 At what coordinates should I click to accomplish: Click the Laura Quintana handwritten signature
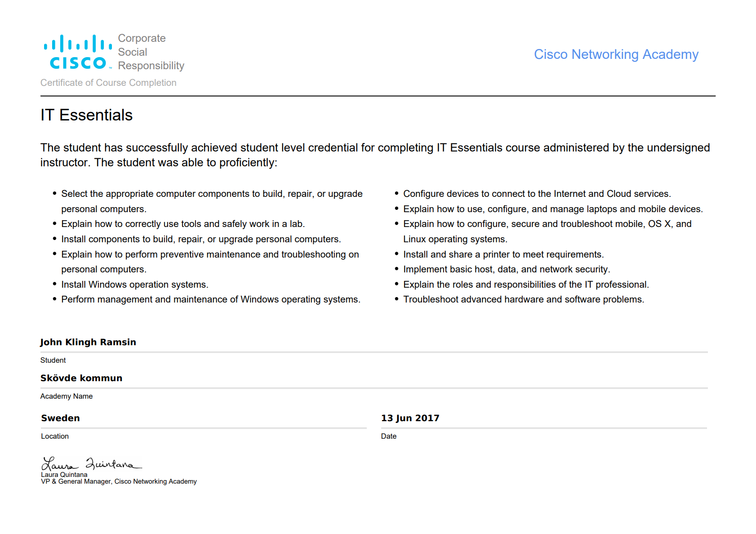click(x=91, y=463)
